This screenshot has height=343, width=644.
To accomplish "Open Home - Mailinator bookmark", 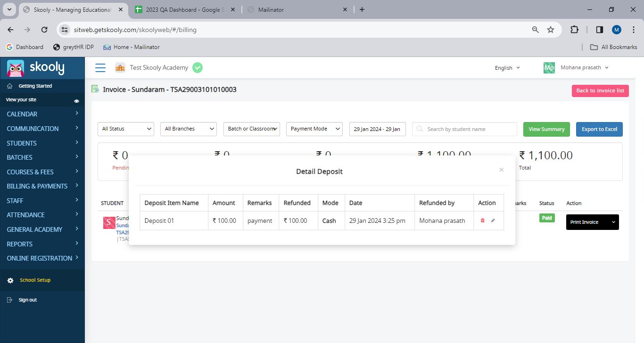I will (x=132, y=47).
